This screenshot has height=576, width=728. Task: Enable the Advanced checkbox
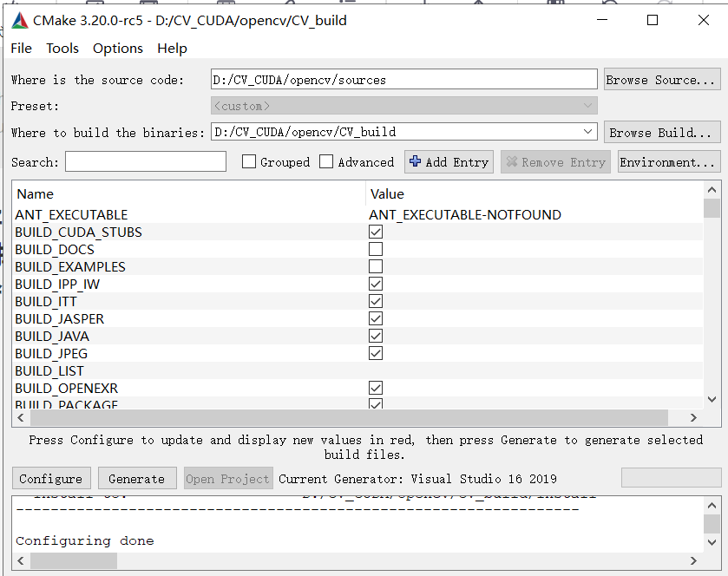pyautogui.click(x=326, y=161)
